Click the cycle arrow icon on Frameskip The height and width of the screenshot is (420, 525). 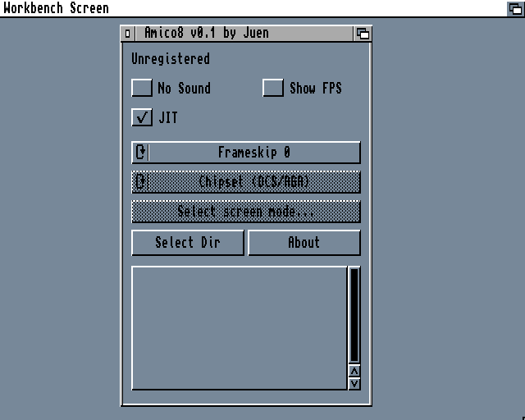141,153
